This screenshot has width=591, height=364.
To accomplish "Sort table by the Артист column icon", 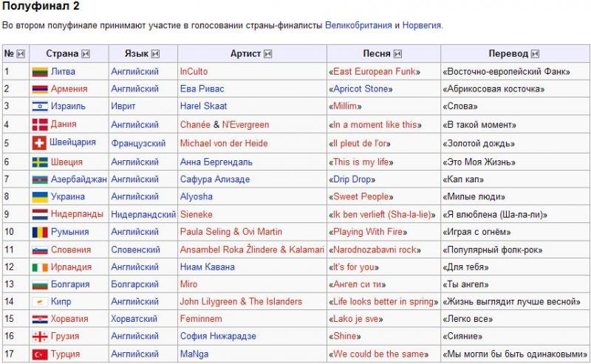I will pos(267,54).
